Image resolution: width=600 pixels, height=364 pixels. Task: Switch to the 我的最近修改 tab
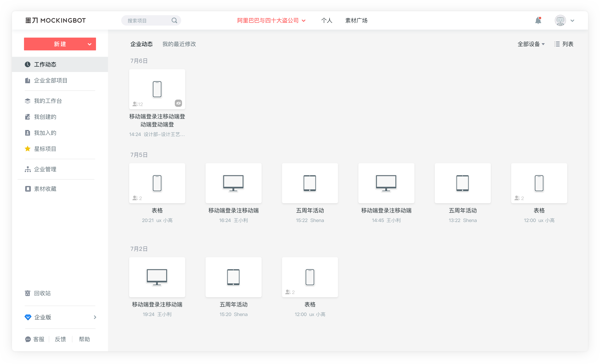coord(179,44)
